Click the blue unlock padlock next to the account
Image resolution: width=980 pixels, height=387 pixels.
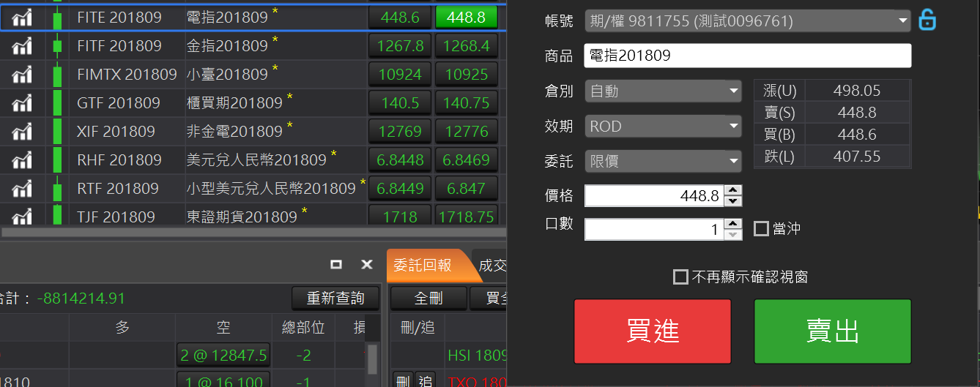click(x=927, y=20)
